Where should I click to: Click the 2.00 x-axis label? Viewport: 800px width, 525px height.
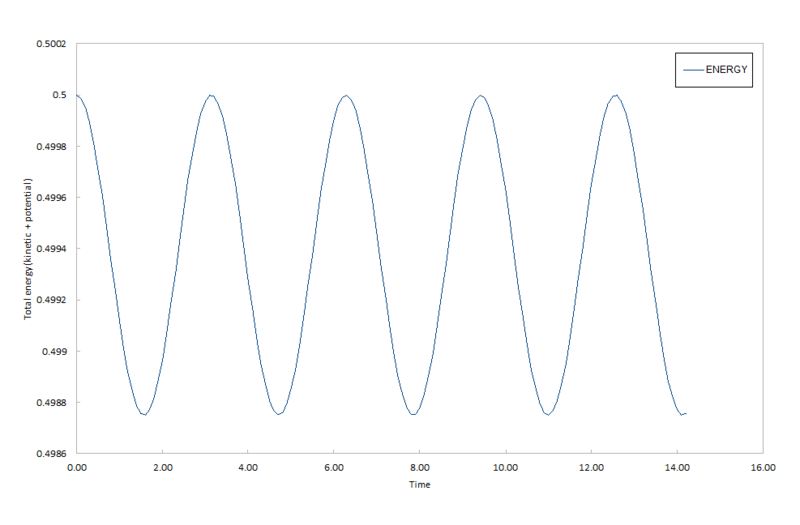(x=163, y=468)
